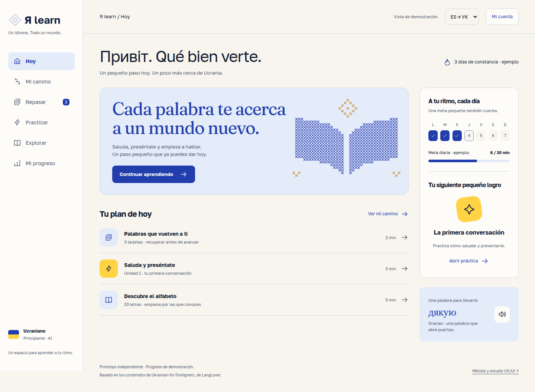Click the open book icon beside Explorar
This screenshot has width=535, height=392.
tap(17, 143)
